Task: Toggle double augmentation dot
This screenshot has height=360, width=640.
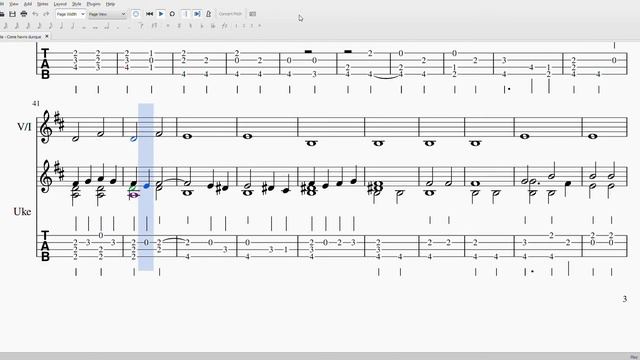Action: coord(129,27)
